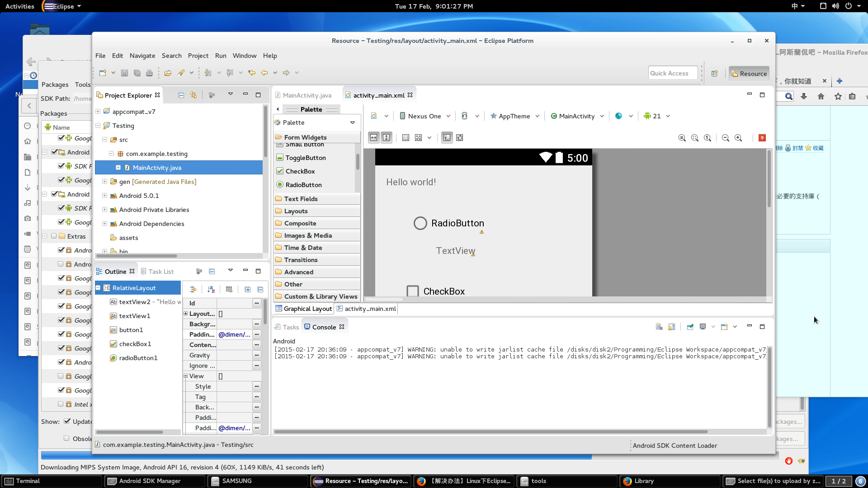Toggle first Android group checkbox in SDK Manager
The image size is (868, 488).
(x=54, y=152)
